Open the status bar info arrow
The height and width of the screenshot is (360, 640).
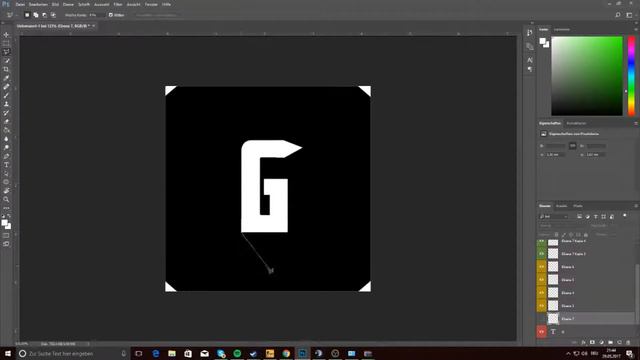tap(88, 344)
